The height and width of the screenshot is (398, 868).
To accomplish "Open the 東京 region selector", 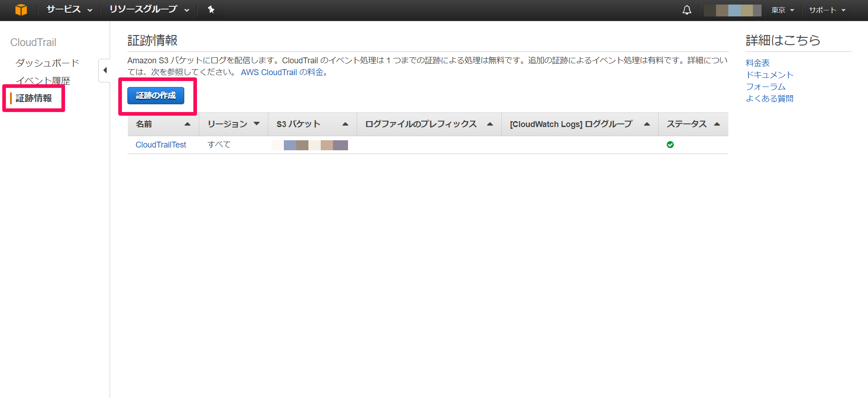I will [782, 10].
